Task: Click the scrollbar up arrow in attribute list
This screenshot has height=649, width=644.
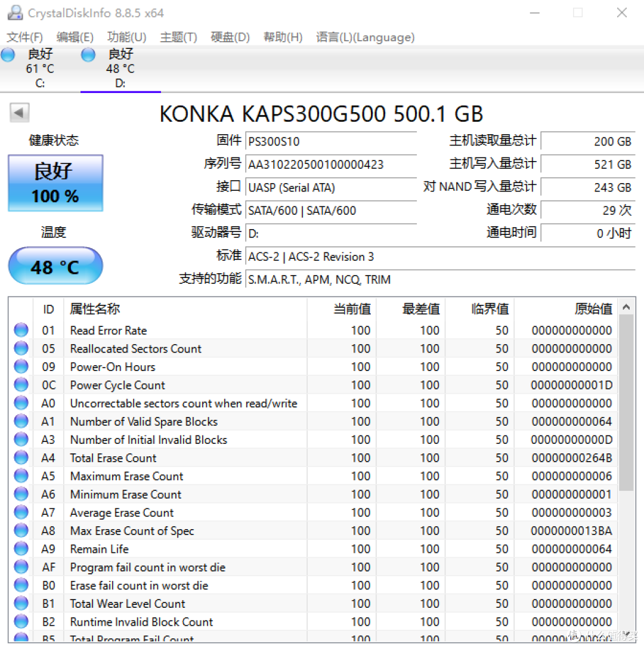Action: (x=626, y=307)
